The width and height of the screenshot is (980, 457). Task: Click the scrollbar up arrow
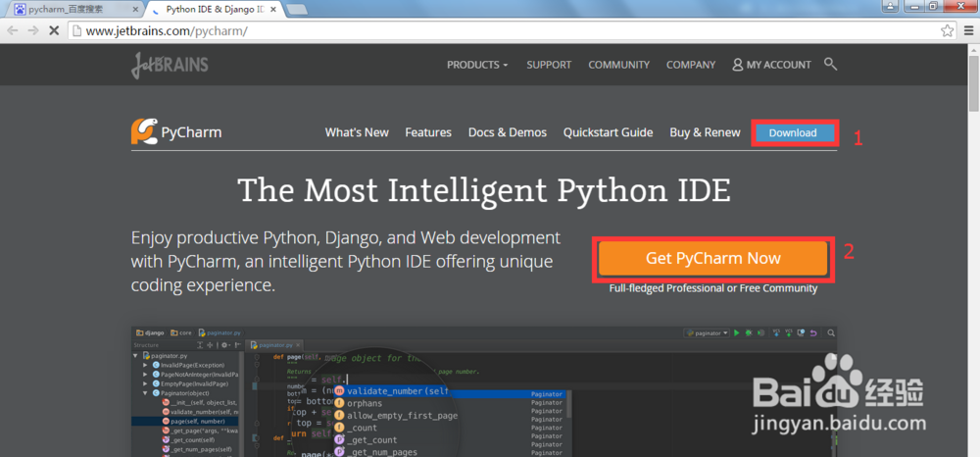click(974, 49)
